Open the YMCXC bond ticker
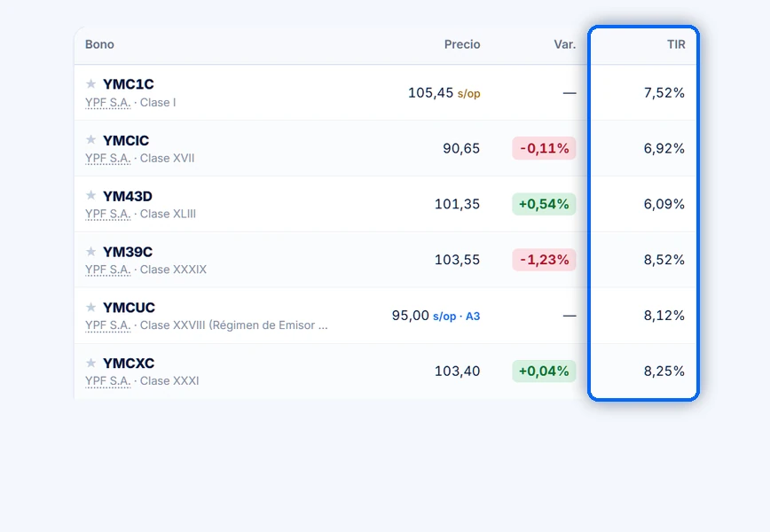770x532 pixels. coord(129,364)
